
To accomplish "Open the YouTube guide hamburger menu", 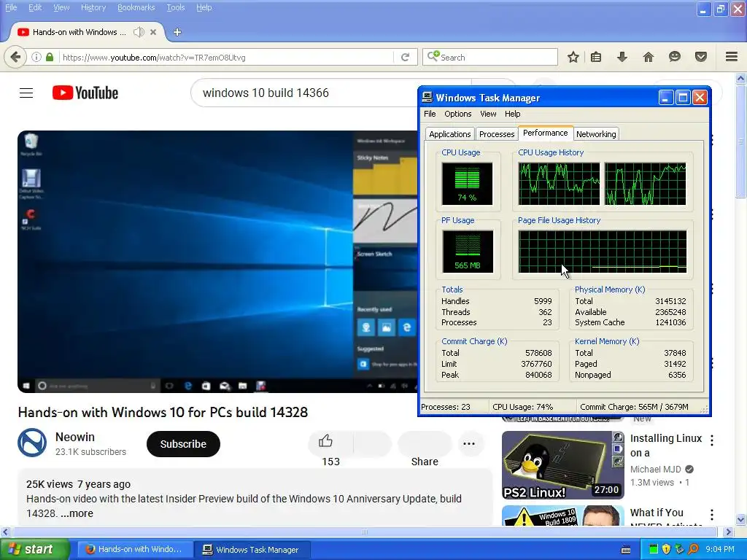I will [x=26, y=93].
